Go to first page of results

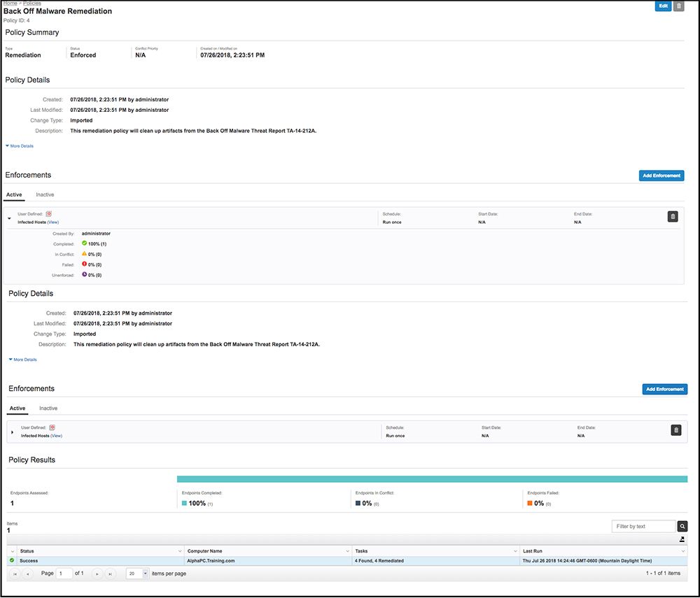coord(15,574)
